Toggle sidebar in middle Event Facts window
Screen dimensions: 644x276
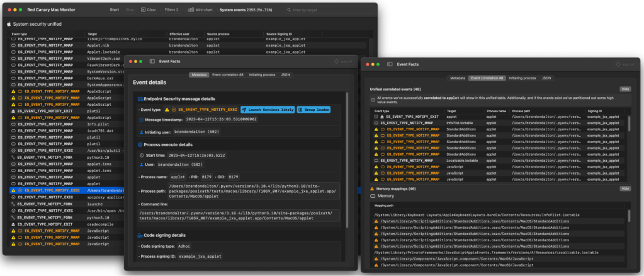click(x=152, y=62)
